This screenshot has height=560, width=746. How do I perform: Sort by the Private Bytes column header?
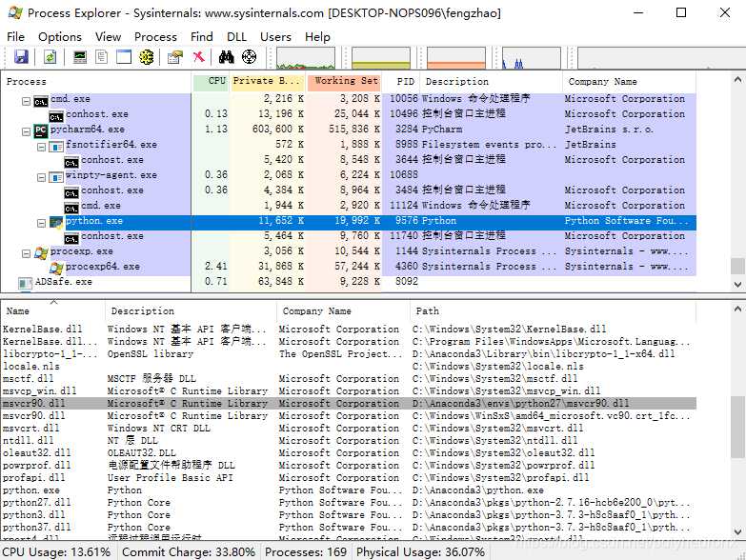pyautogui.click(x=268, y=81)
